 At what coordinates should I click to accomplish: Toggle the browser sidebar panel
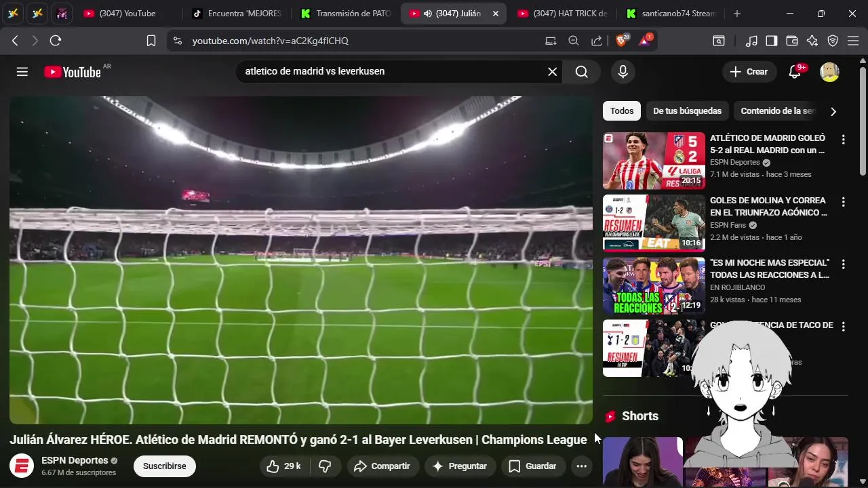pyautogui.click(x=772, y=41)
